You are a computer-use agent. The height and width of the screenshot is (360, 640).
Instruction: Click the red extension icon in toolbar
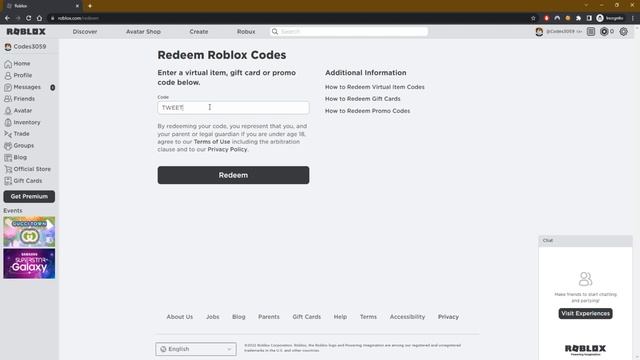coord(547,18)
